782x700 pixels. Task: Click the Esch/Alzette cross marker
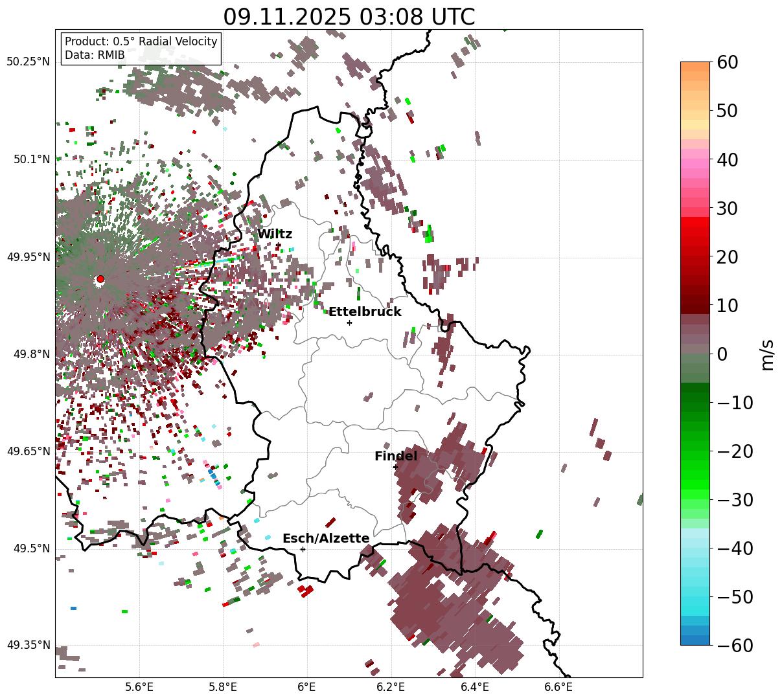pos(303,549)
